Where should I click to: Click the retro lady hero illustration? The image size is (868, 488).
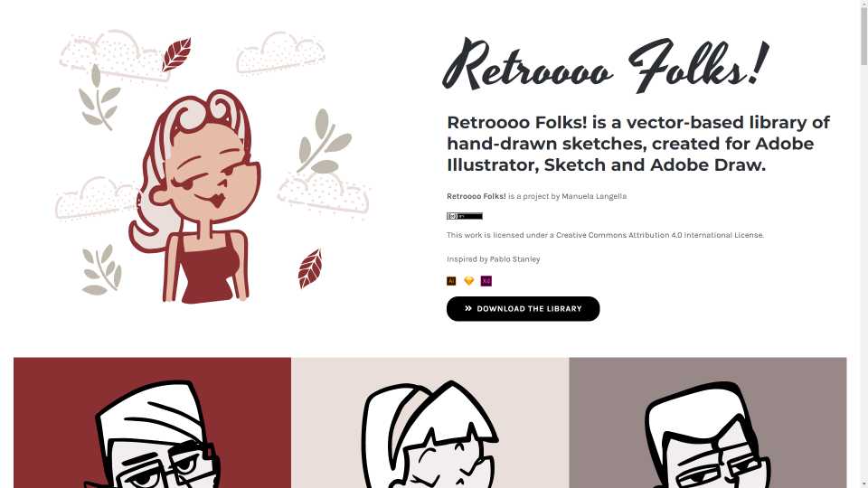pos(193,197)
